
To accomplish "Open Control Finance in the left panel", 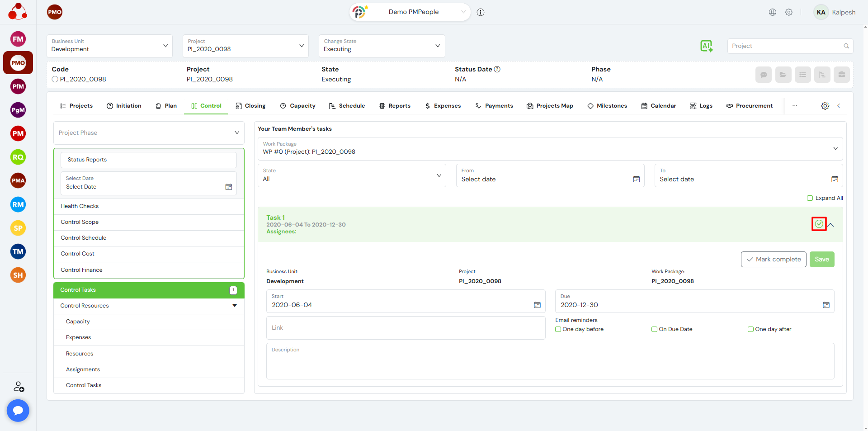I will point(149,270).
